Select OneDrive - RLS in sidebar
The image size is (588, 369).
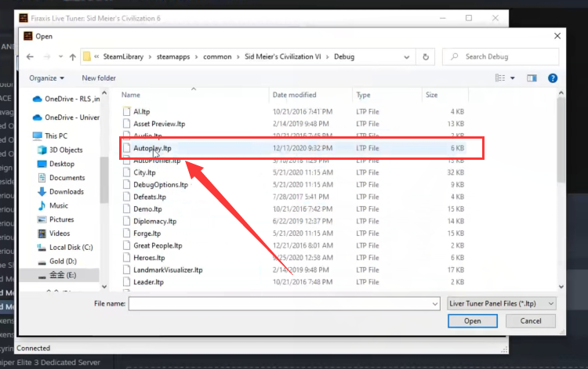pyautogui.click(x=67, y=99)
